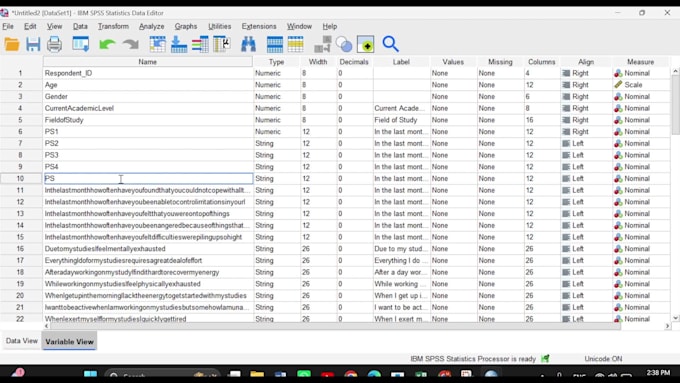Open the Go to Variable tool
680x383 pixels.
(179, 44)
